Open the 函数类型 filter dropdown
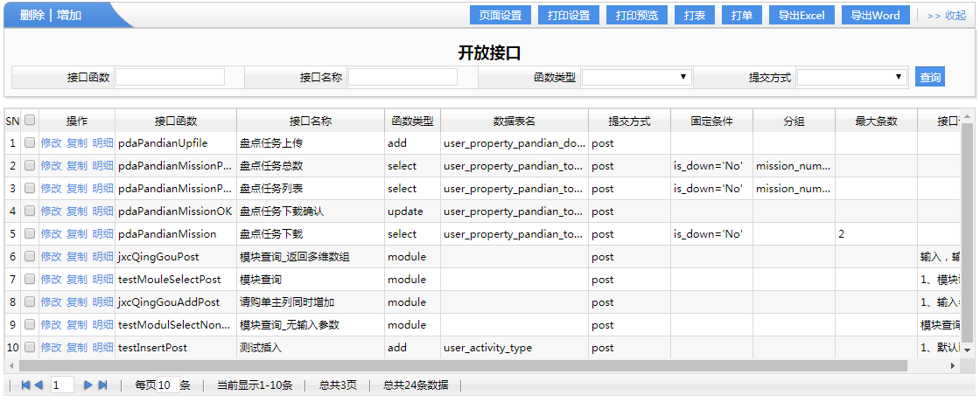980x402 pixels. [x=637, y=77]
